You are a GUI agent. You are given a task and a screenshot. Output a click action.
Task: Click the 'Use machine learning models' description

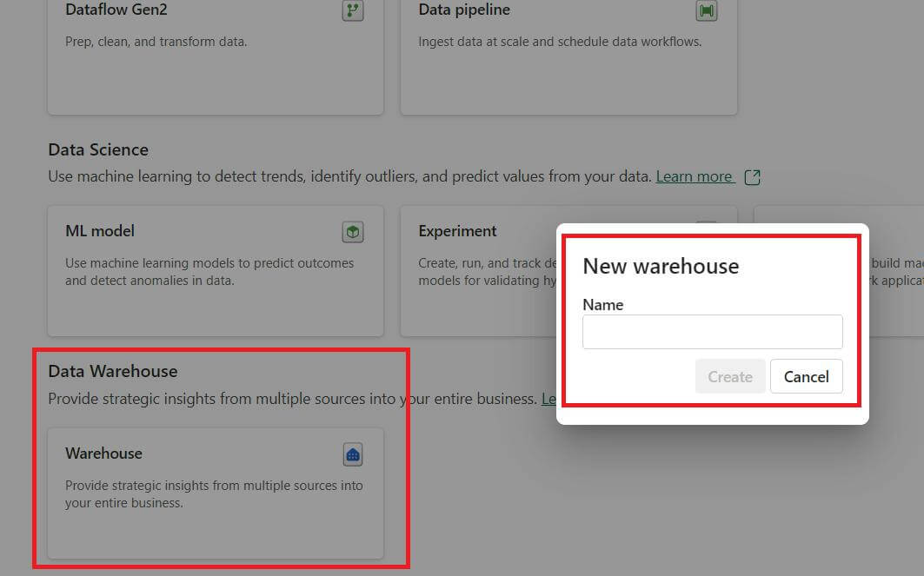[x=209, y=272]
